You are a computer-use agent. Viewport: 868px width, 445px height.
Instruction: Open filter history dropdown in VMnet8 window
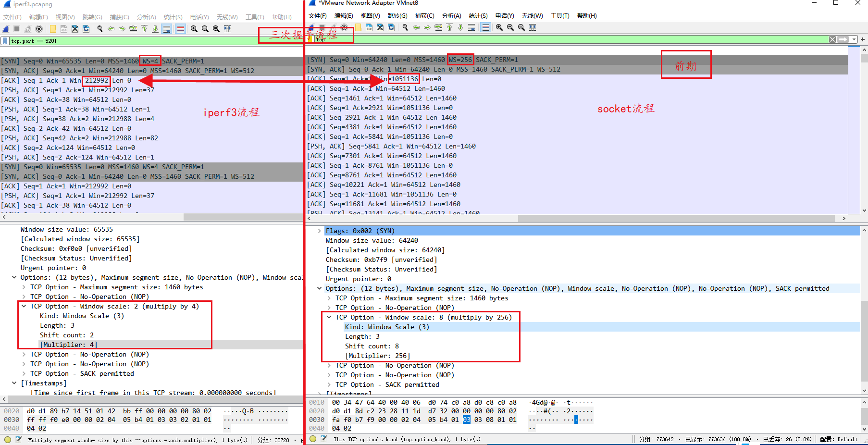(x=854, y=39)
